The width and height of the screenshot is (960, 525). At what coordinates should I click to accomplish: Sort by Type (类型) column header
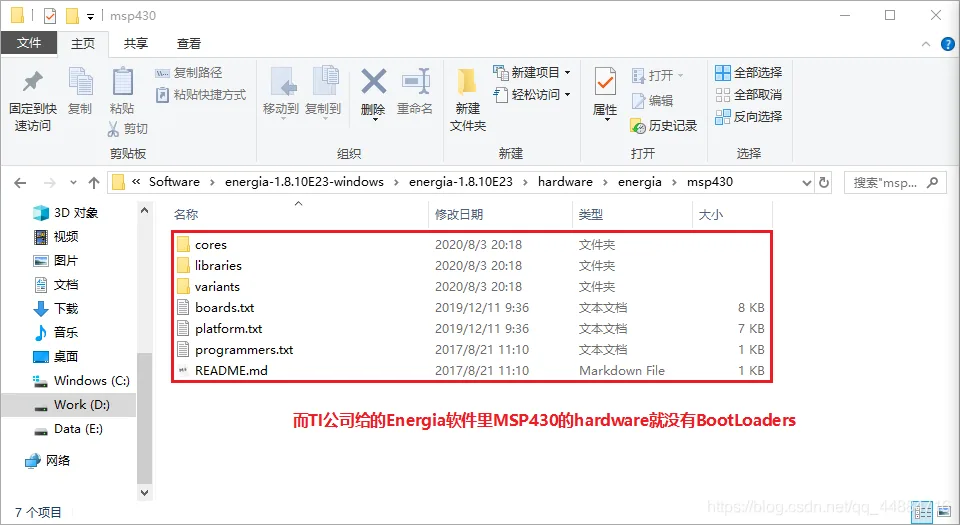coord(591,215)
